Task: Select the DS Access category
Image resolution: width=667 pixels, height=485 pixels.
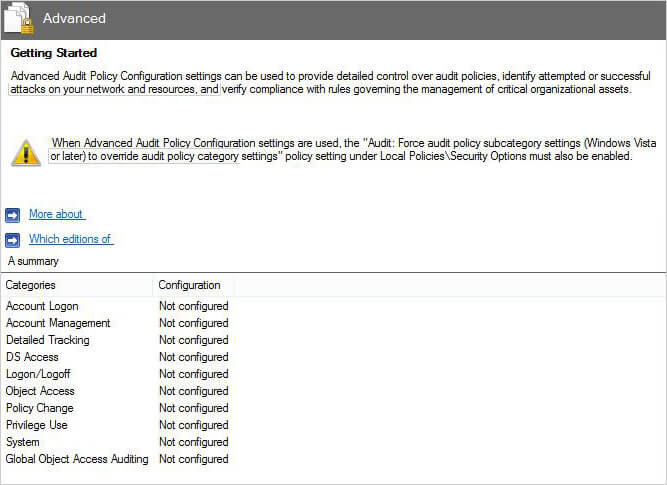Action: tap(32, 357)
